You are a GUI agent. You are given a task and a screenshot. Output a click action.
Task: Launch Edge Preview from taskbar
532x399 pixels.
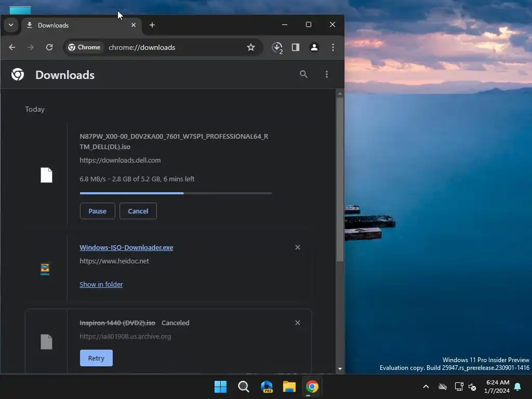pos(267,387)
